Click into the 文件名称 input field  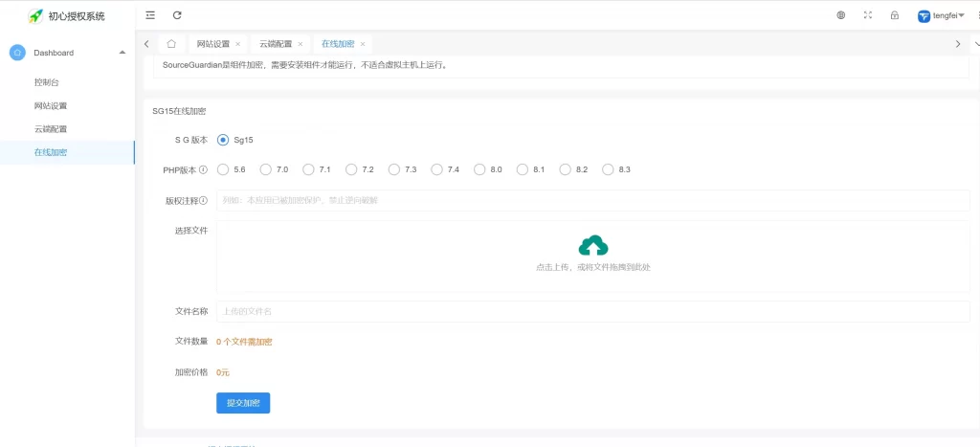tap(593, 311)
